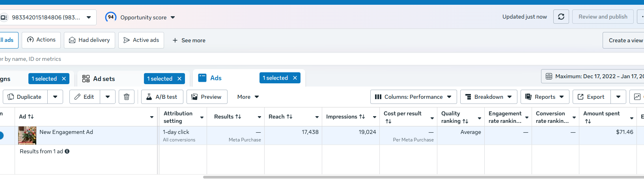
Task: Switch to the Ad sets tab
Action: point(104,79)
